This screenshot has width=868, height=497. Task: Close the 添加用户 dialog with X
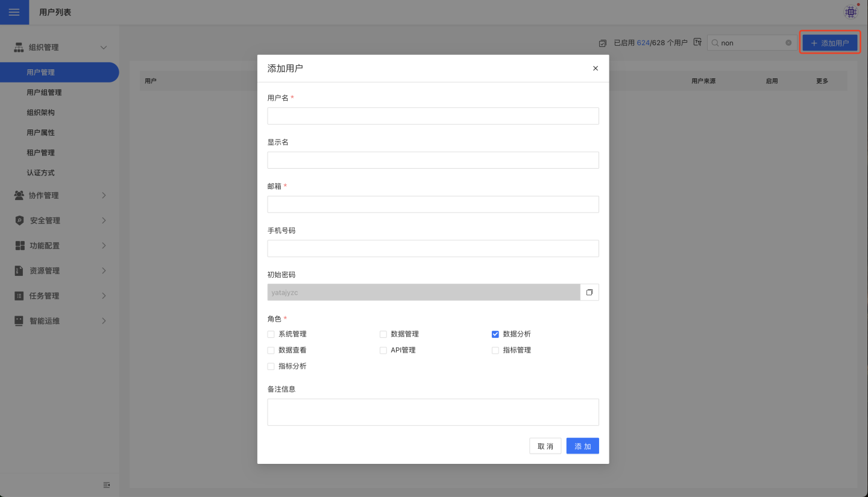pos(596,69)
